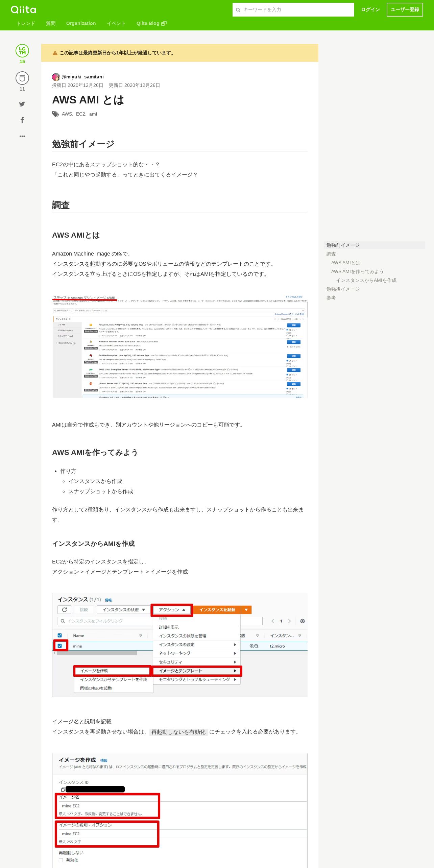
Task: Click the warning triangle icon
Action: point(55,53)
